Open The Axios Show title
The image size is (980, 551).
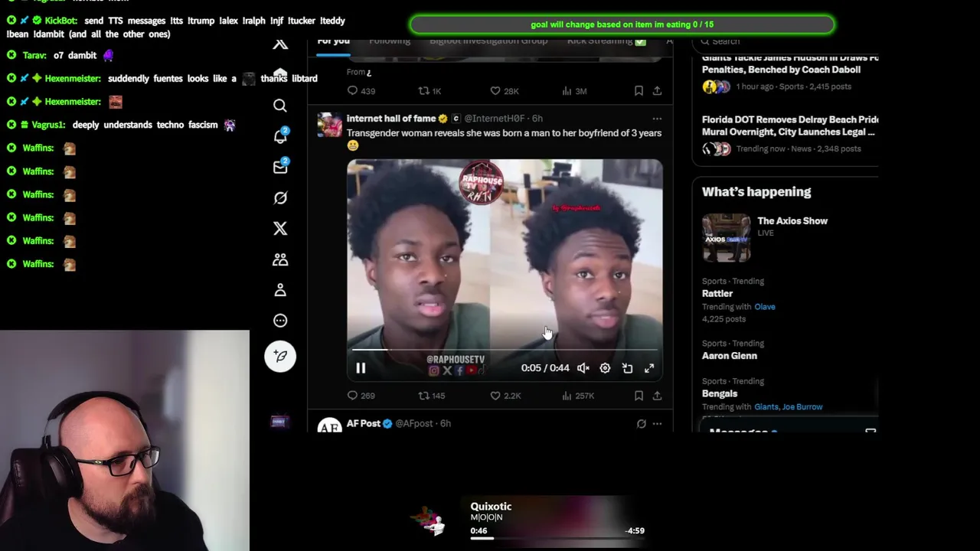tap(792, 221)
